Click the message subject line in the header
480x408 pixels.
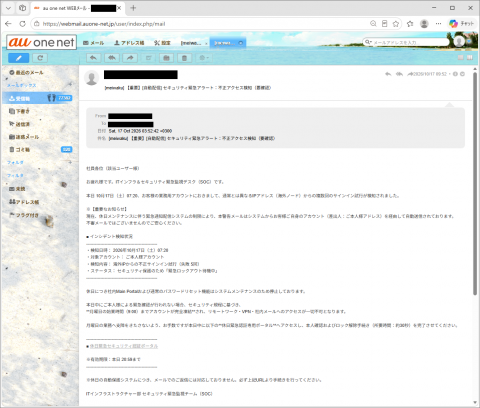click(x=188, y=88)
